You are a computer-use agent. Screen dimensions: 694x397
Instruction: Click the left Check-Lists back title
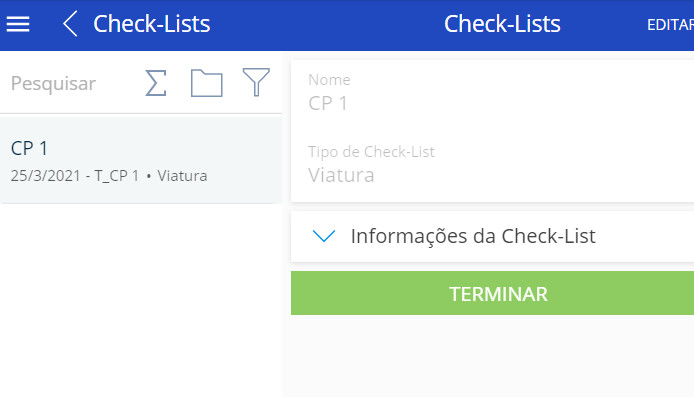tap(151, 24)
